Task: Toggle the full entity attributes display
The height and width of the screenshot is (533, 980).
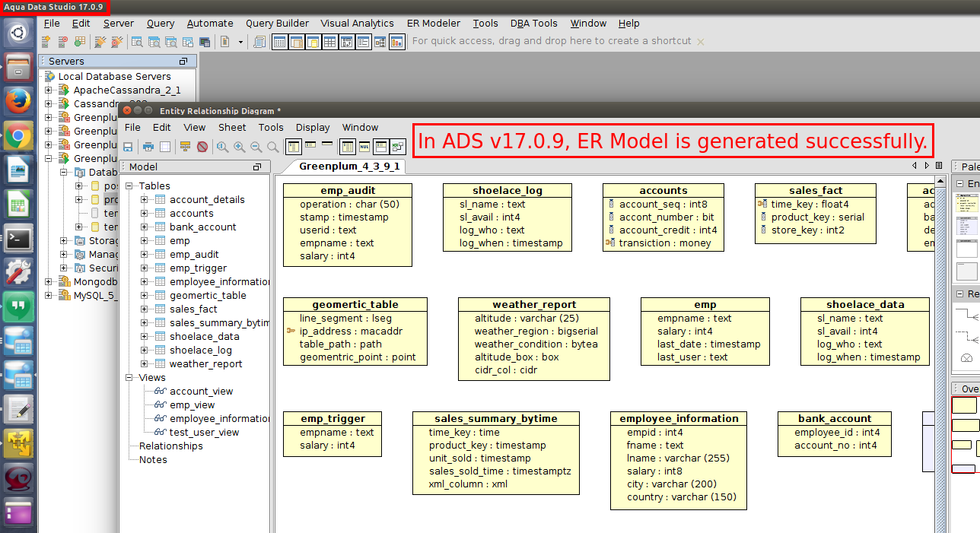Action: (293, 147)
